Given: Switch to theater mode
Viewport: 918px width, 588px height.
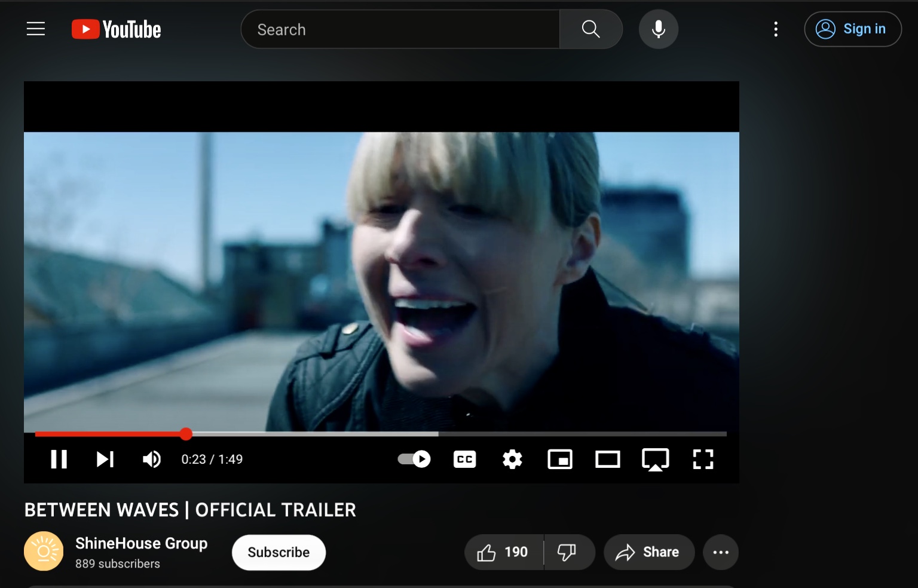Looking at the screenshot, I should [x=608, y=459].
